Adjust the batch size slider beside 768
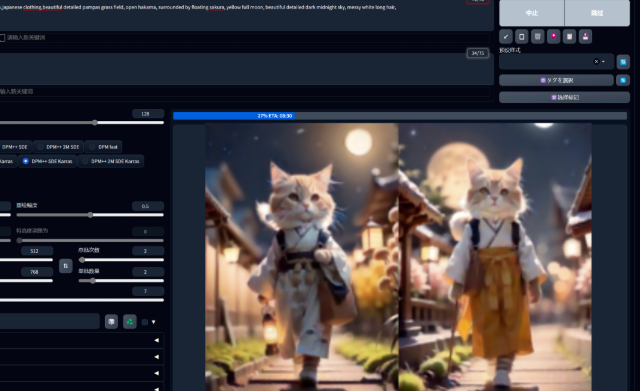Image resolution: width=642 pixels, height=391 pixels. pyautogui.click(x=121, y=281)
